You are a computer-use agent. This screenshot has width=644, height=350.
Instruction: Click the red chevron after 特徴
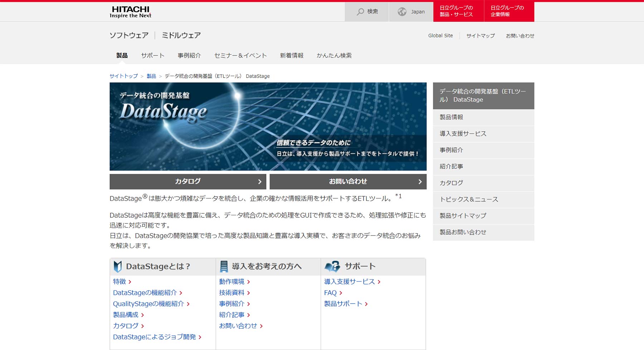(130, 282)
